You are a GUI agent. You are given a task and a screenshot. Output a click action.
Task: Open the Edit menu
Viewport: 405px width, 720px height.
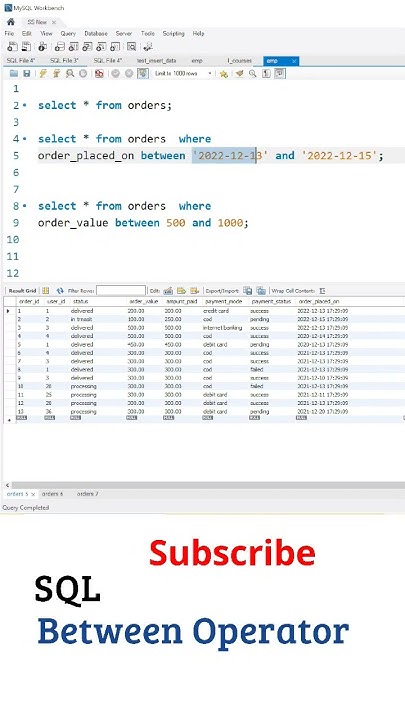27,34
